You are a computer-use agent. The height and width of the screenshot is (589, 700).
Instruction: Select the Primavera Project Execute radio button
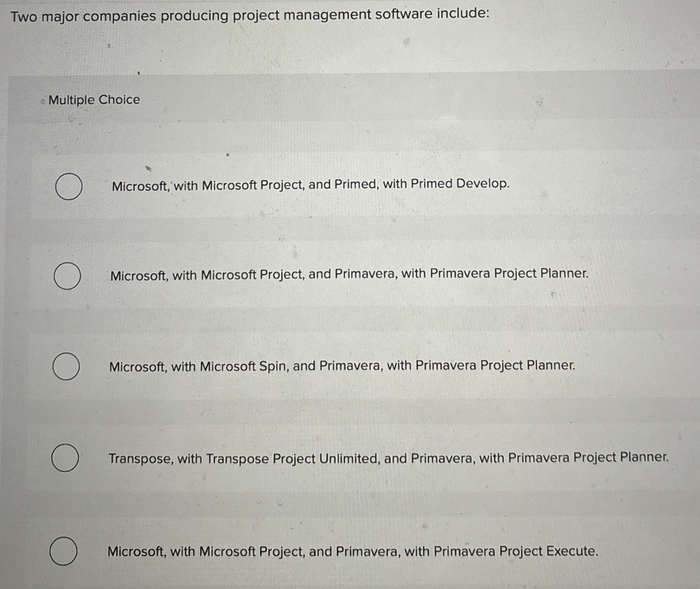click(x=63, y=551)
